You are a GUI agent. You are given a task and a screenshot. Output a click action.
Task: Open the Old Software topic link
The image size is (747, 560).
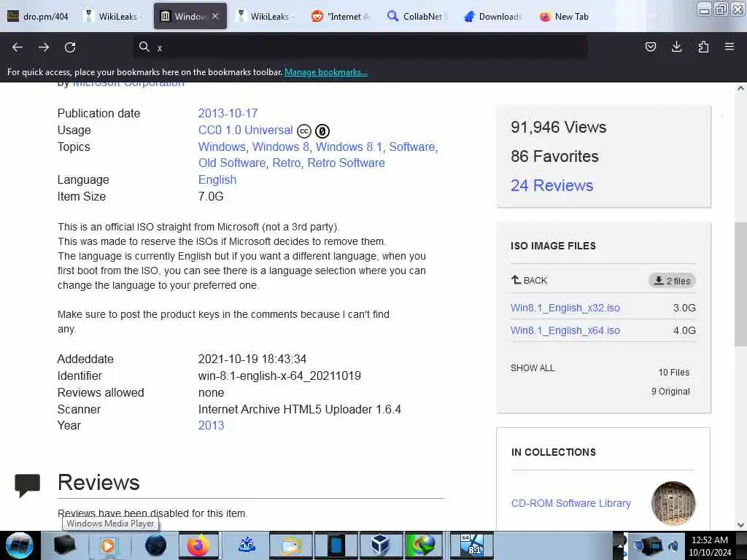point(232,163)
